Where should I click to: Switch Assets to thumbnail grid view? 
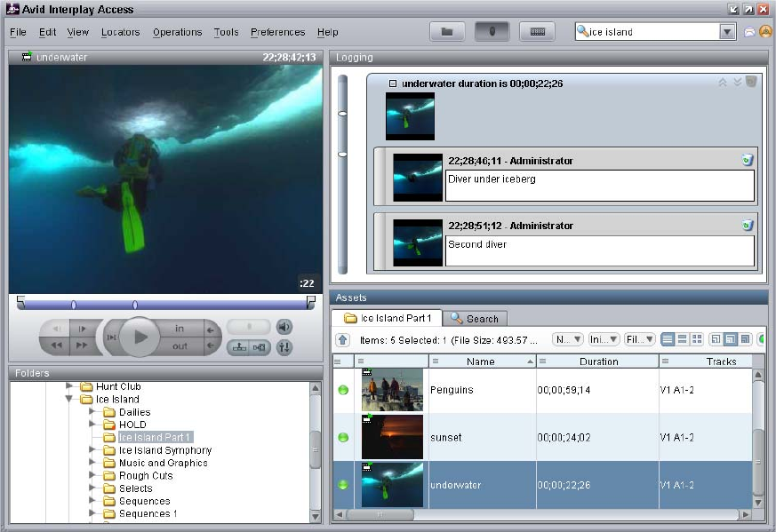coord(696,339)
